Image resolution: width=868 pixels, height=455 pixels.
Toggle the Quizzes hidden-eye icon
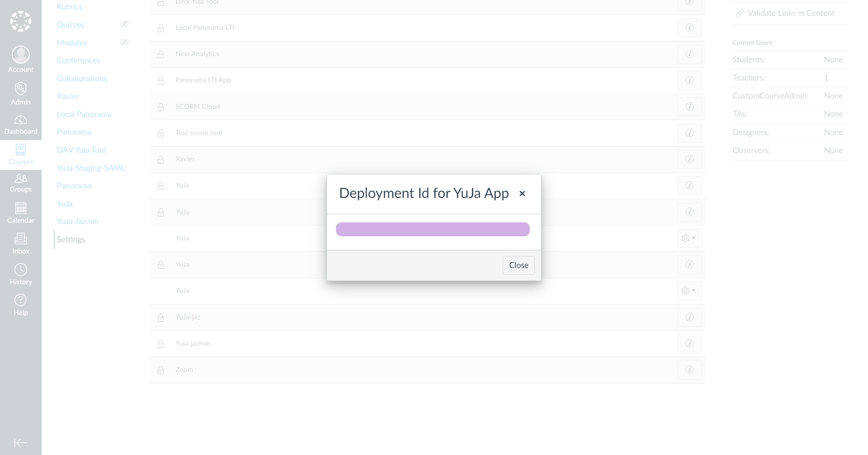click(124, 24)
